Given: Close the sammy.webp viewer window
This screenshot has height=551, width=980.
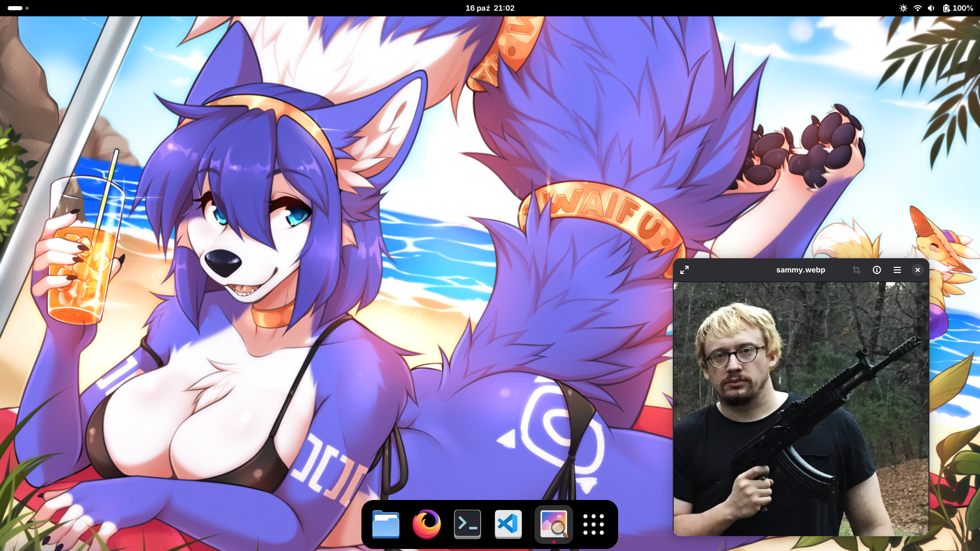Looking at the screenshot, I should coord(918,270).
